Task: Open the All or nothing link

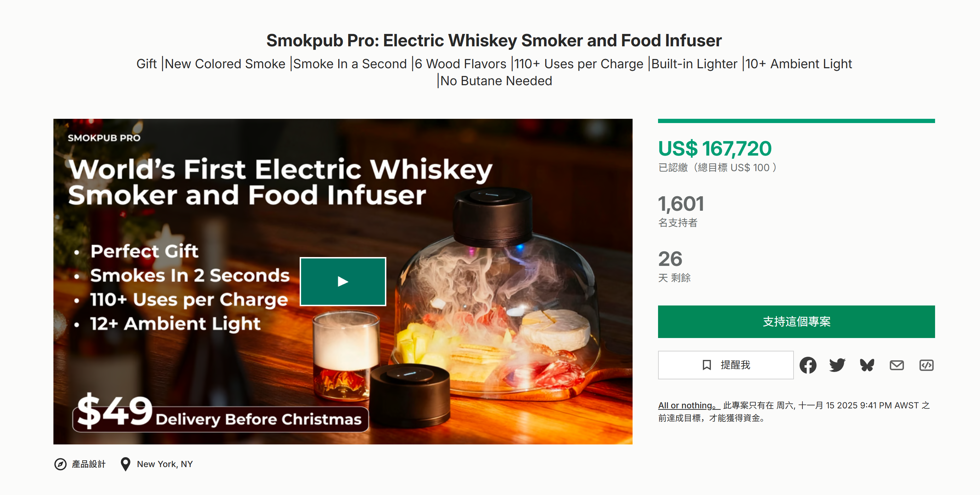Action: point(685,405)
